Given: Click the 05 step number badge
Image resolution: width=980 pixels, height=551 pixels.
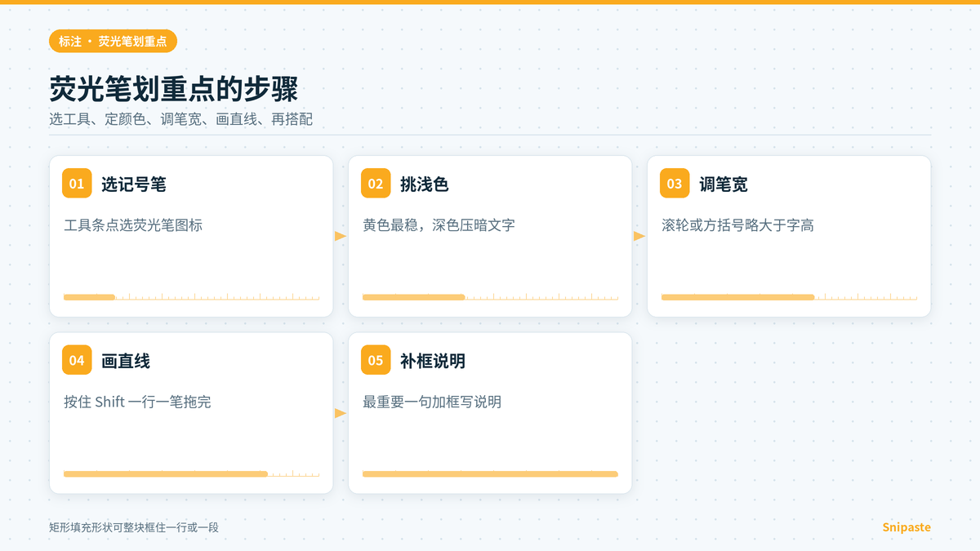Looking at the screenshot, I should [376, 360].
